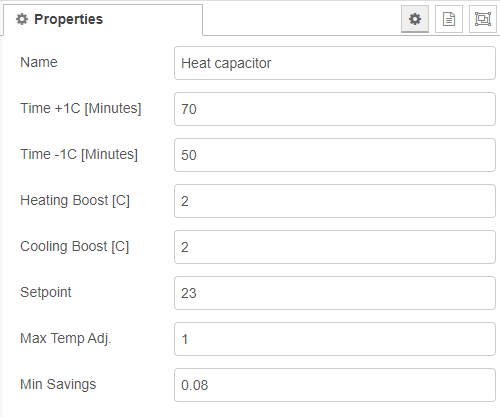Click the Time -1C minutes field

(x=335, y=155)
